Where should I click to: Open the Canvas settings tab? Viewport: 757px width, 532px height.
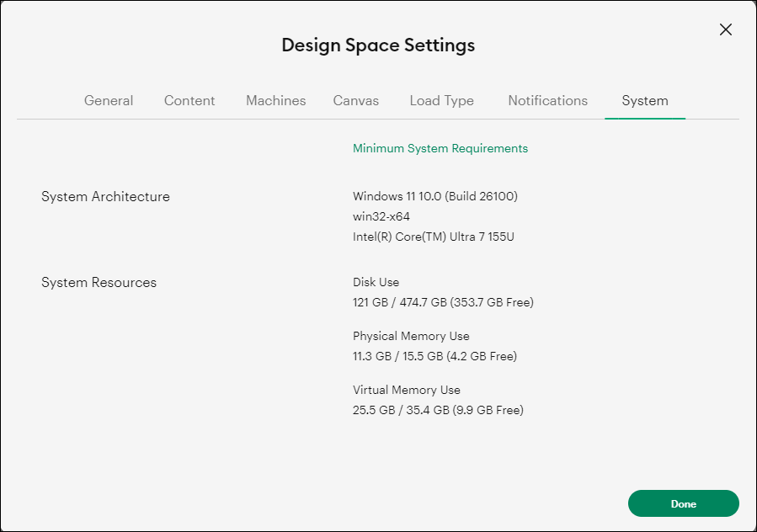[355, 100]
